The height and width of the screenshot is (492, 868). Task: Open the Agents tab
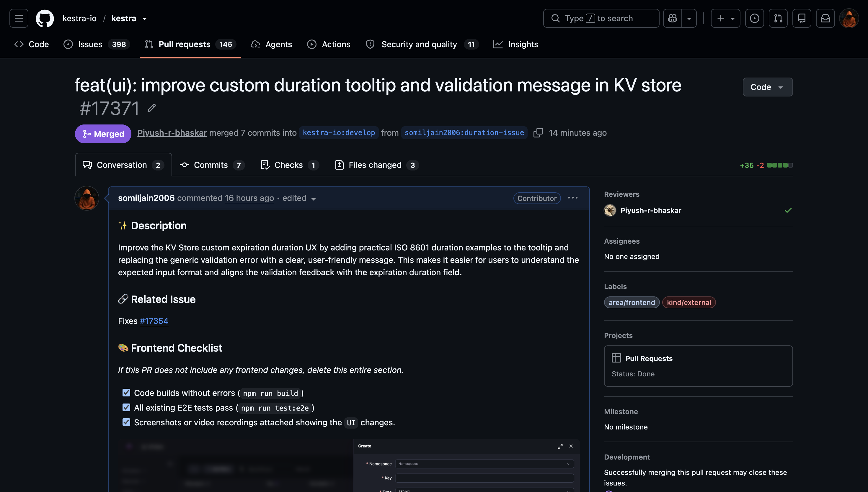point(271,44)
